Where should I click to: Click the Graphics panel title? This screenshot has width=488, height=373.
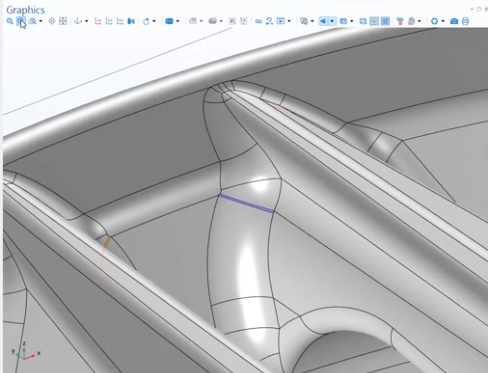[x=25, y=10]
